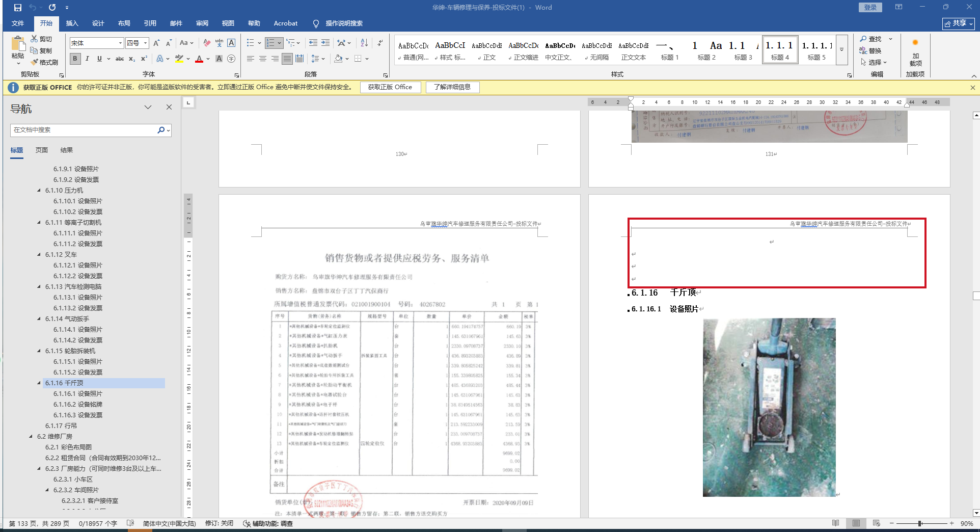Open 查找 find tool
This screenshot has width=980, height=532.
pyautogui.click(x=870, y=39)
